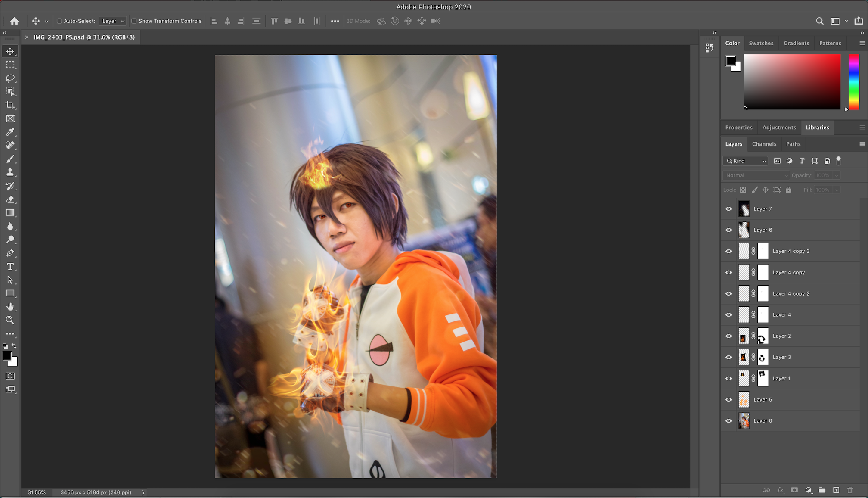
Task: Click the vertical hue spectrum slider
Action: click(x=854, y=82)
